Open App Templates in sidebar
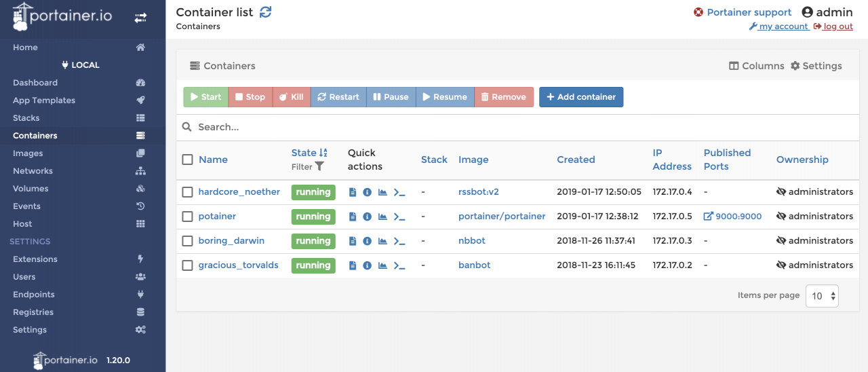Viewport: 868px width, 372px height. [x=83, y=100]
